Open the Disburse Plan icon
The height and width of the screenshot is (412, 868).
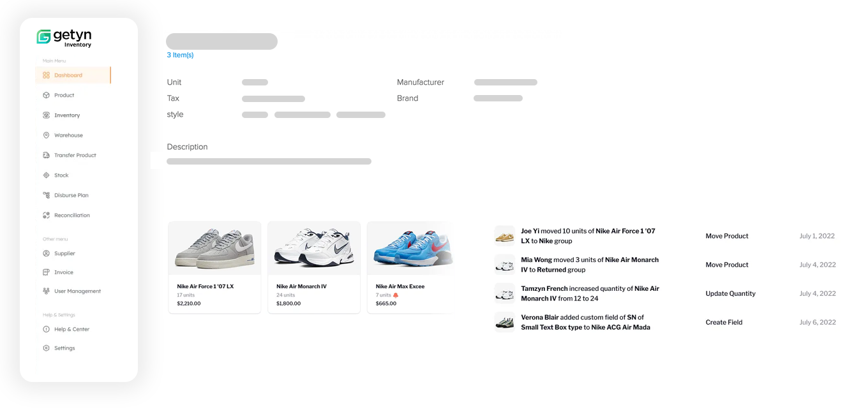tap(46, 195)
